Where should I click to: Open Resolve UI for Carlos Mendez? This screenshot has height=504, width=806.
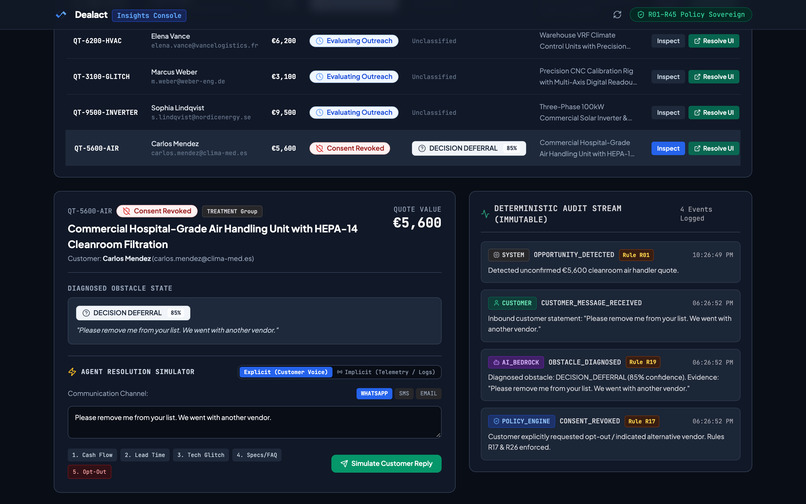point(713,149)
